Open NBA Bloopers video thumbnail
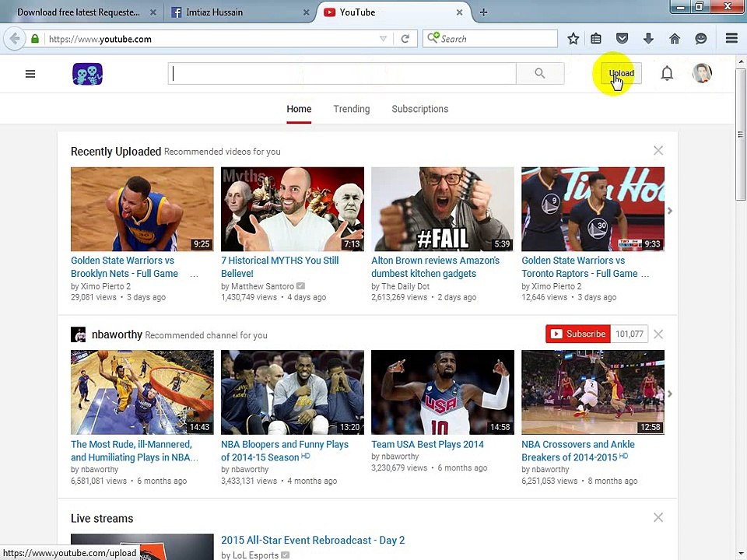The height and width of the screenshot is (560, 747). (x=293, y=392)
